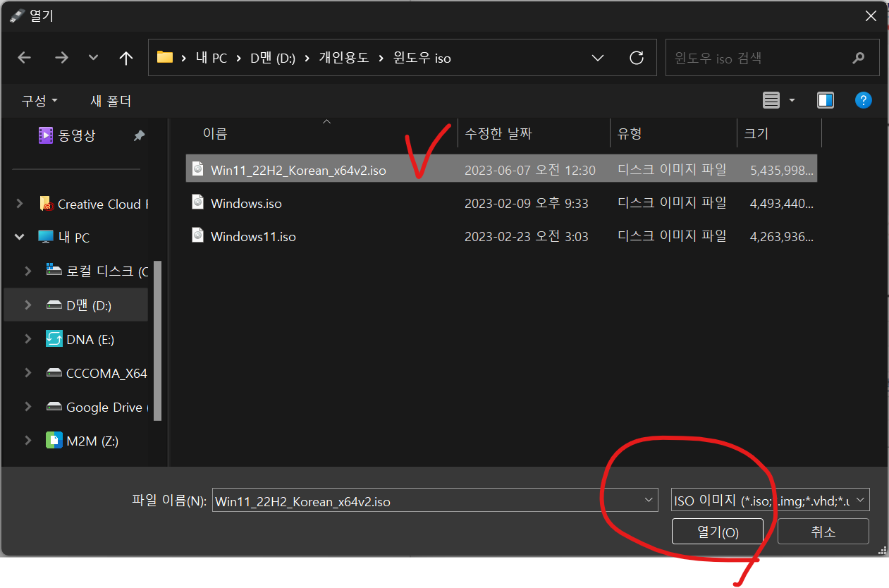Image resolution: width=889 pixels, height=588 pixels.
Task: Click the 열기(O) button
Action: click(718, 532)
